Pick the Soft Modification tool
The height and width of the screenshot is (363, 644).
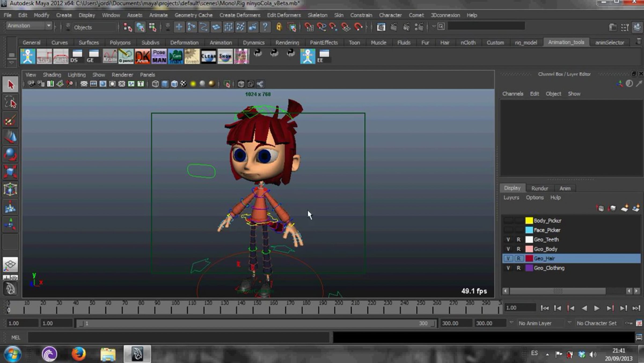[10, 207]
